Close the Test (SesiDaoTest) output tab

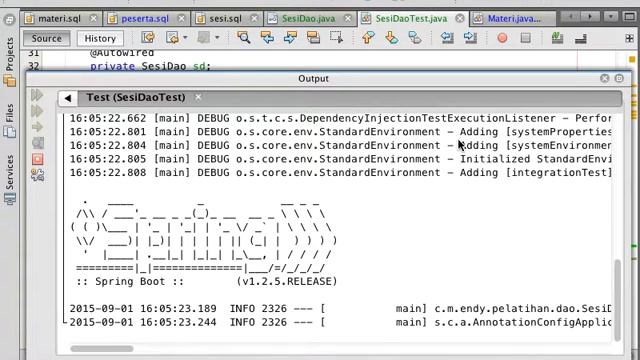tap(198, 97)
